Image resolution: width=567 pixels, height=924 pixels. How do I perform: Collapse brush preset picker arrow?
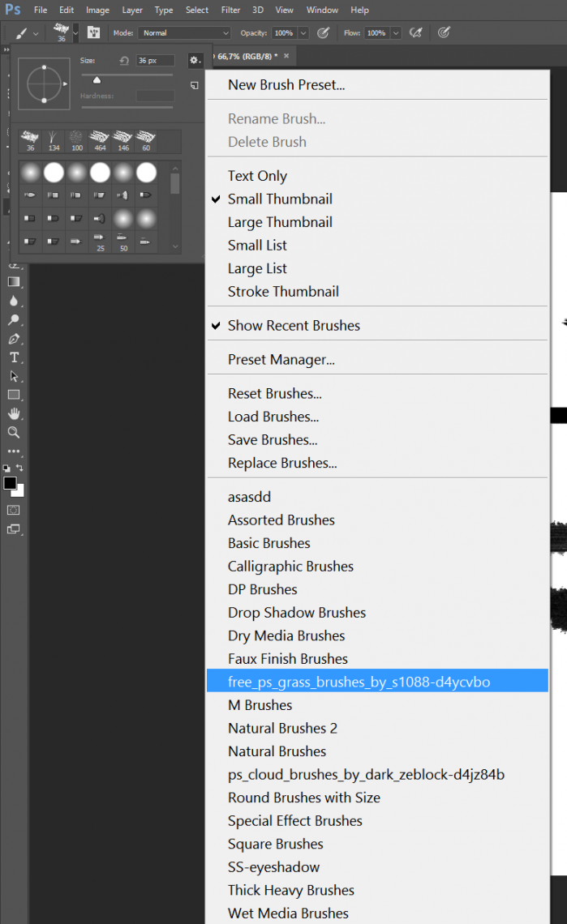75,33
